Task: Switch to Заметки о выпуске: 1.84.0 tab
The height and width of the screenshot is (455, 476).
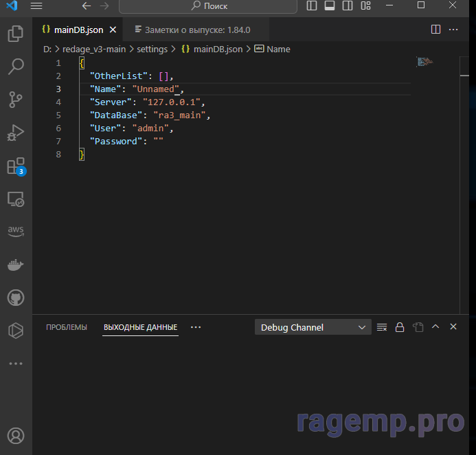Action: click(x=192, y=30)
